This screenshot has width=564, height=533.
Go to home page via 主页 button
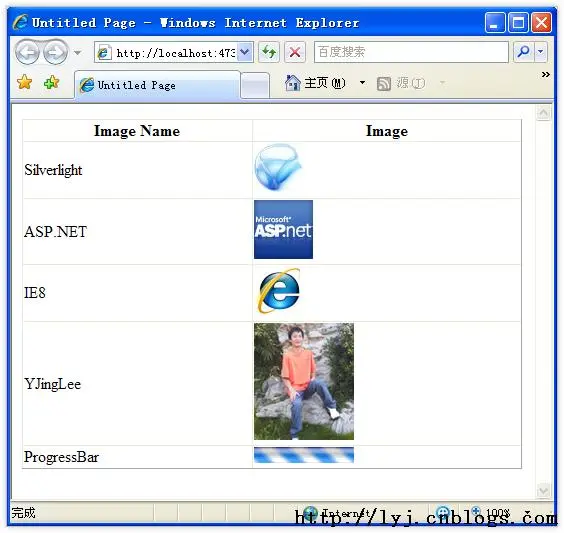[x=315, y=83]
